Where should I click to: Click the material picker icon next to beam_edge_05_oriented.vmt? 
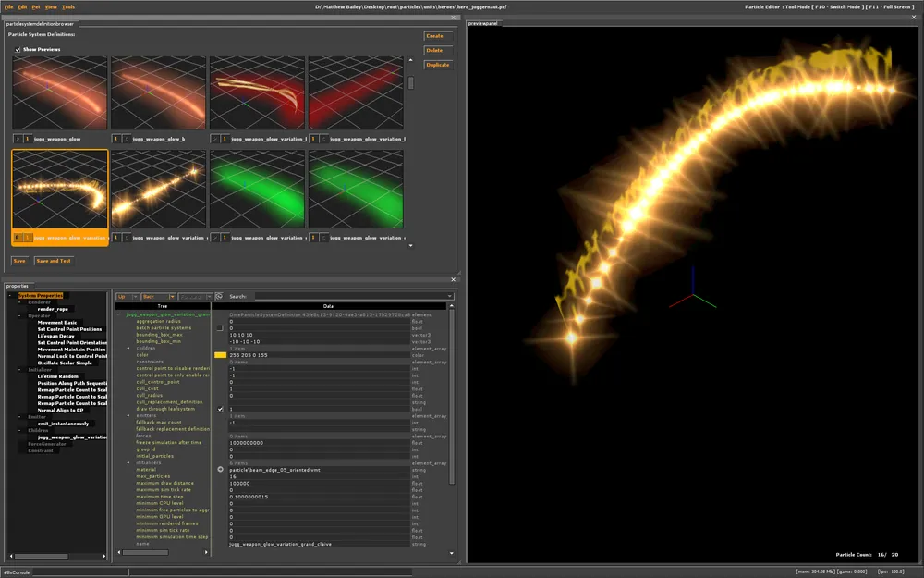[x=220, y=469]
